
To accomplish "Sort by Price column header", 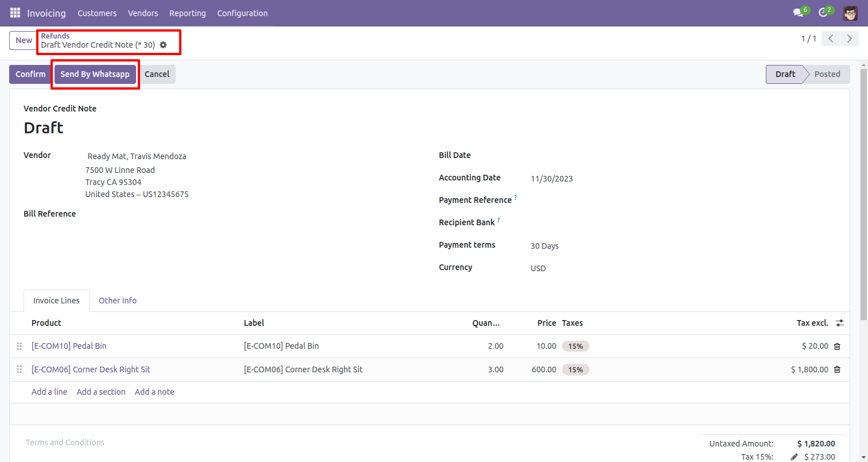I will (547, 323).
